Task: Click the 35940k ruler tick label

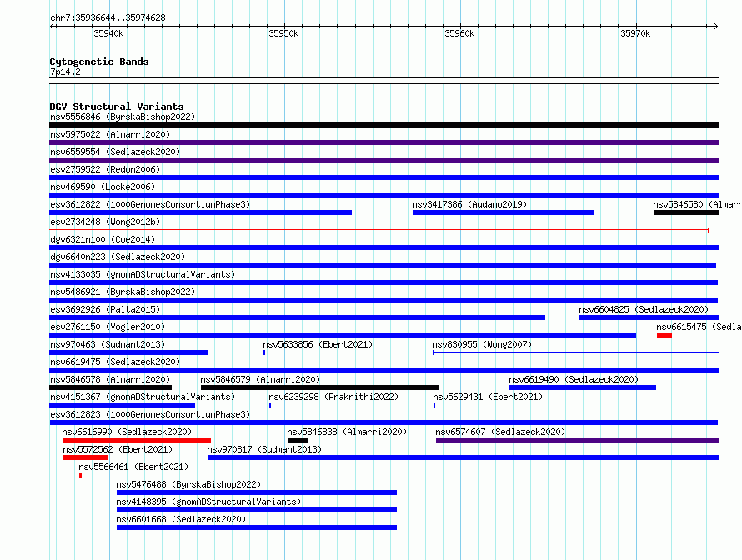Action: [x=108, y=33]
